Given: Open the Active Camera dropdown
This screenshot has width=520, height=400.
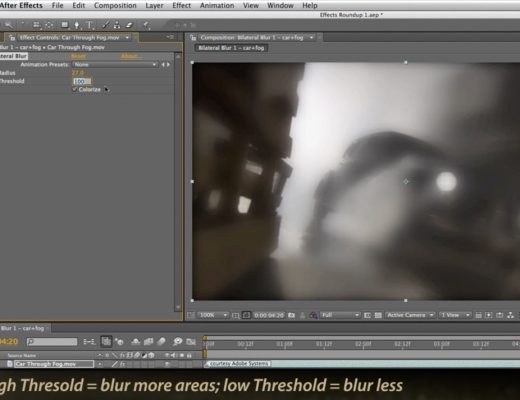Looking at the screenshot, I should coord(410,315).
